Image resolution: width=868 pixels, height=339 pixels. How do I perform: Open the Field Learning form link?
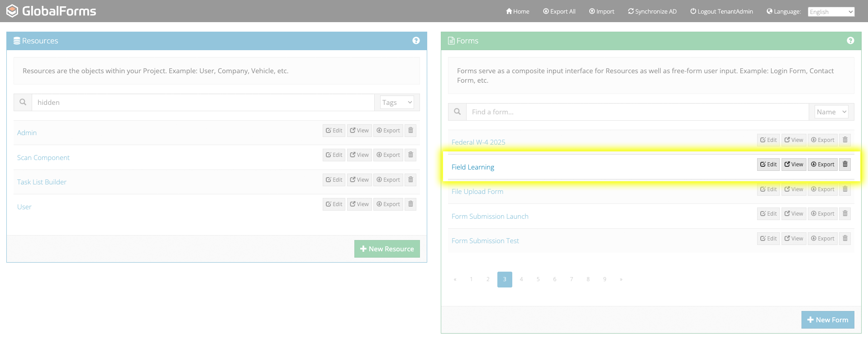click(x=472, y=167)
